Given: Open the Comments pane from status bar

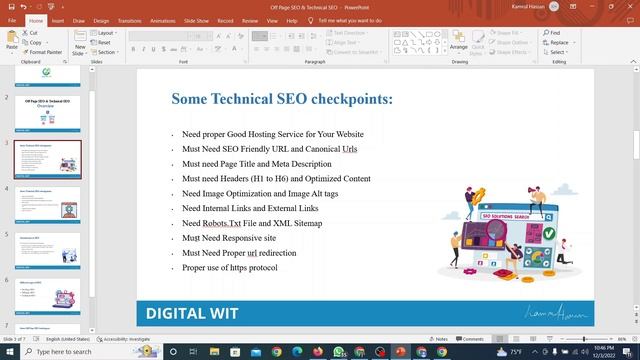Looking at the screenshot, I should (x=470, y=339).
